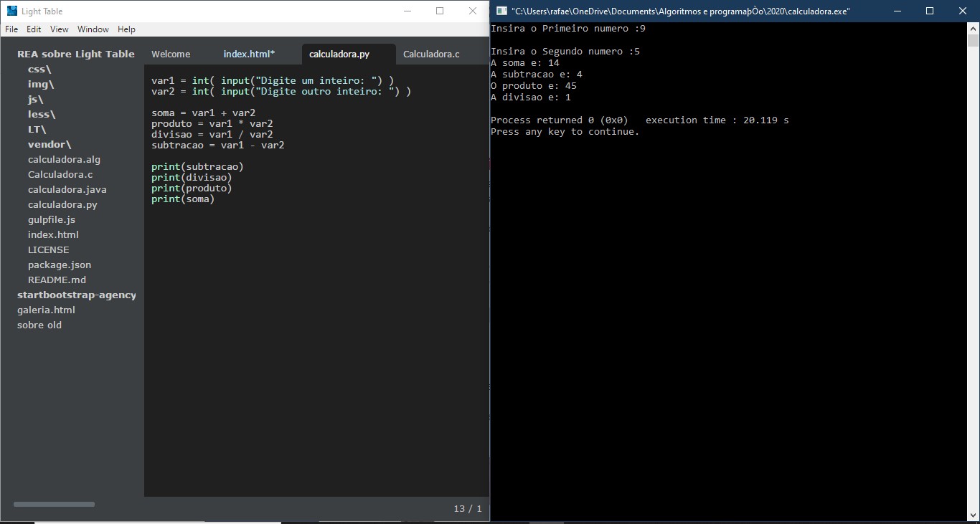Viewport: 980px width, 524px height.
Task: Click the Light Table app icon in title bar
Action: (x=11, y=11)
